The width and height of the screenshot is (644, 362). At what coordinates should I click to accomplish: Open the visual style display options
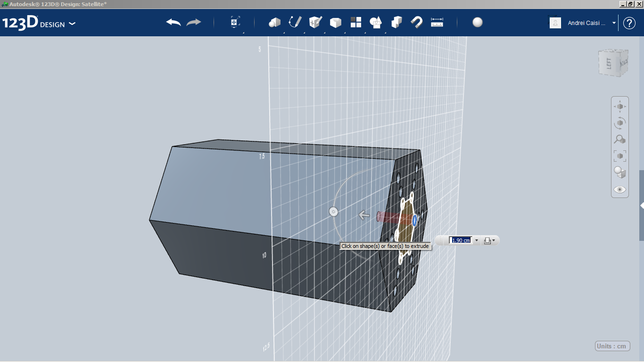(x=620, y=173)
